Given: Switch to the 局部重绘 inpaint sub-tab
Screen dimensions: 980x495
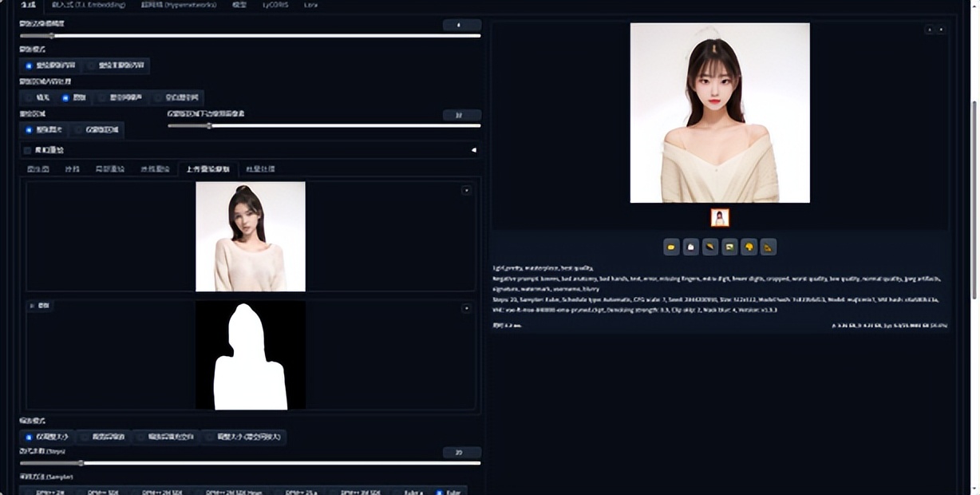Looking at the screenshot, I should coord(110,169).
